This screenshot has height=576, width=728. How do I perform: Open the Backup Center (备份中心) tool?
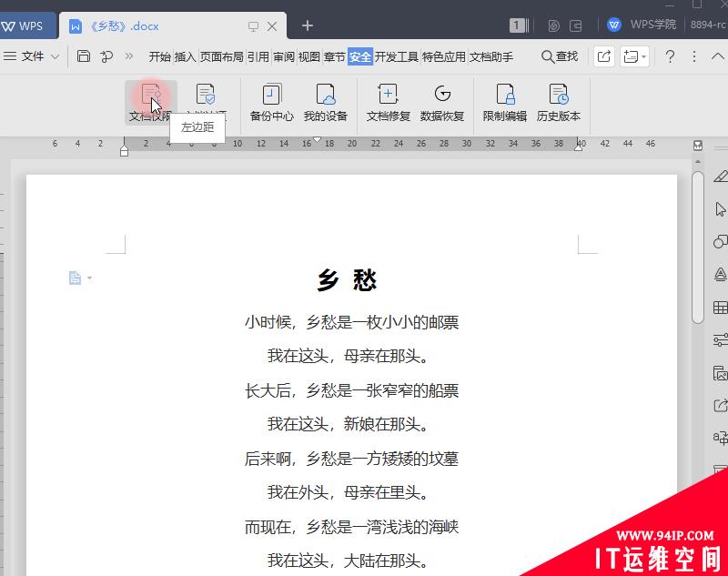(271, 103)
